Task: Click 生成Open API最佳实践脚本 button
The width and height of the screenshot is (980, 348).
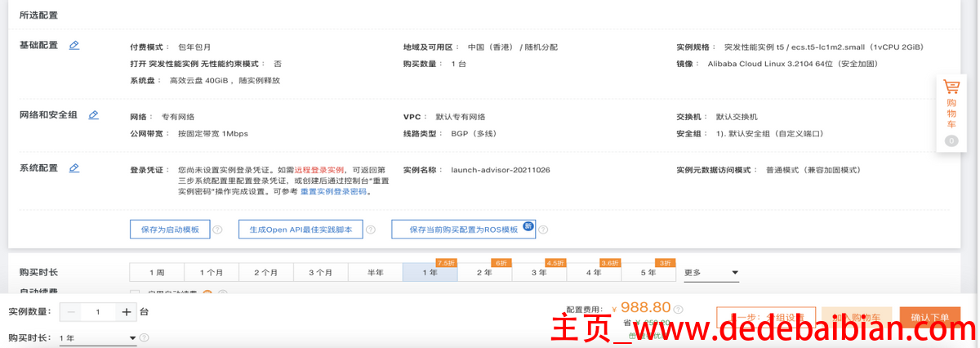Action: (x=301, y=230)
